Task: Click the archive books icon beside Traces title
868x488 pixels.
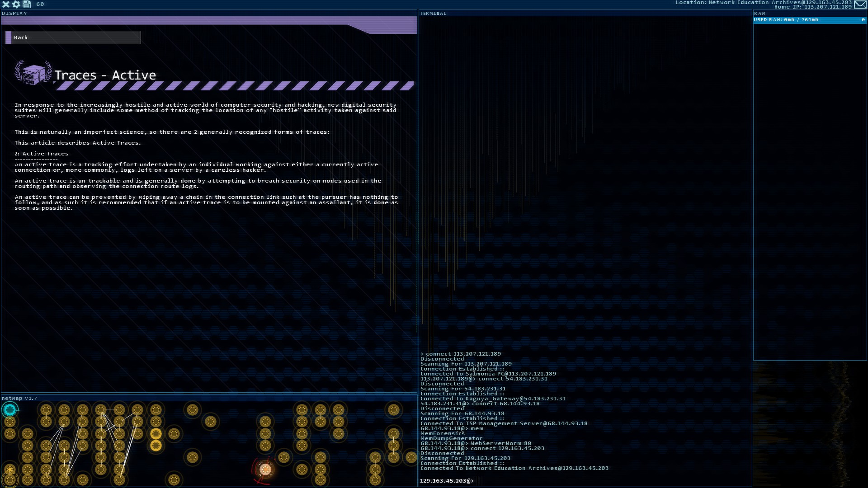Action: coord(33,73)
